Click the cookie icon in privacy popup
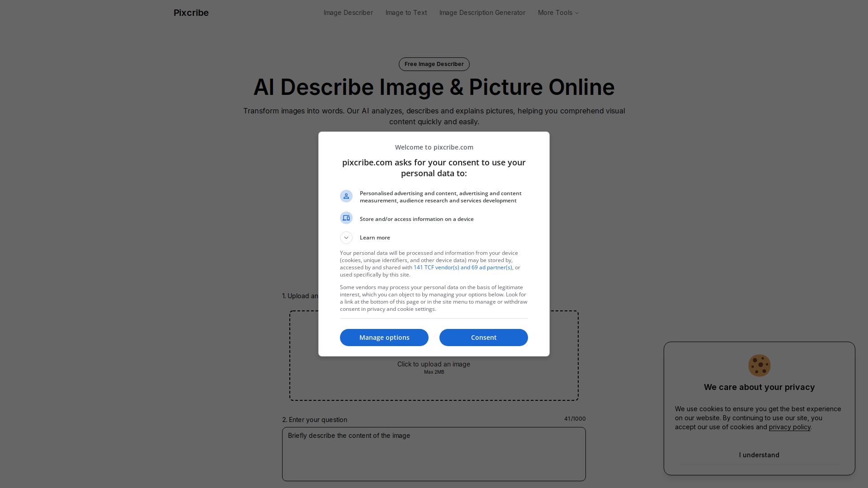Screen dimensions: 868x488 (759, 366)
